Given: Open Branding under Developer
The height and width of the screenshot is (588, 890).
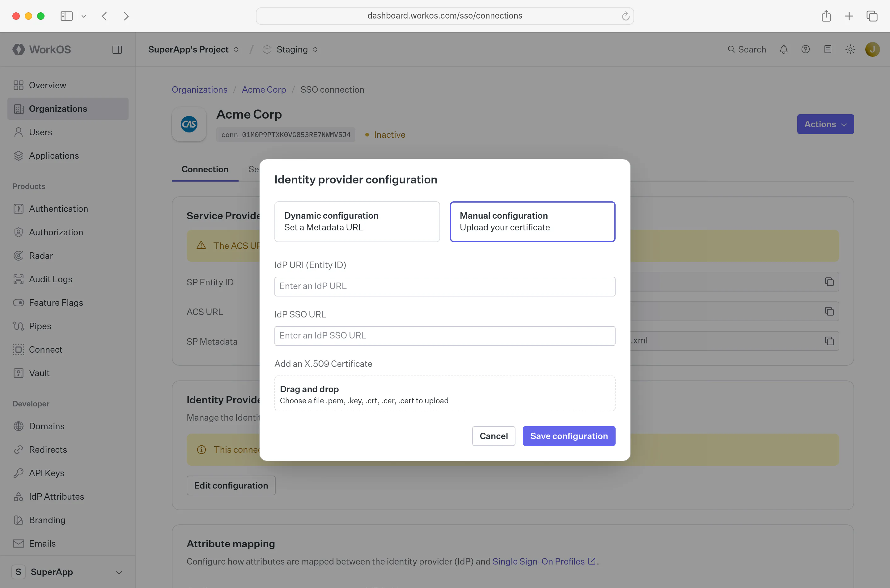Looking at the screenshot, I should [x=68, y=520].
